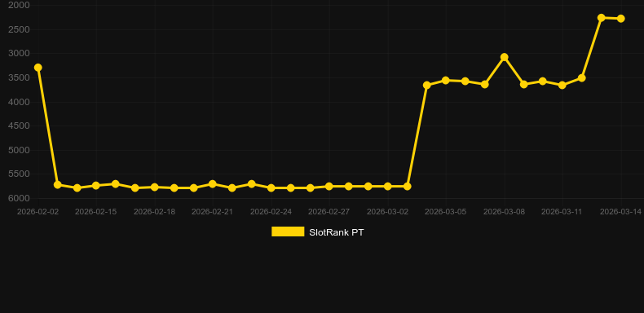This screenshot has height=313, width=644.
Task: Click the 2026-03-02 x-axis label
Action: [x=388, y=212]
